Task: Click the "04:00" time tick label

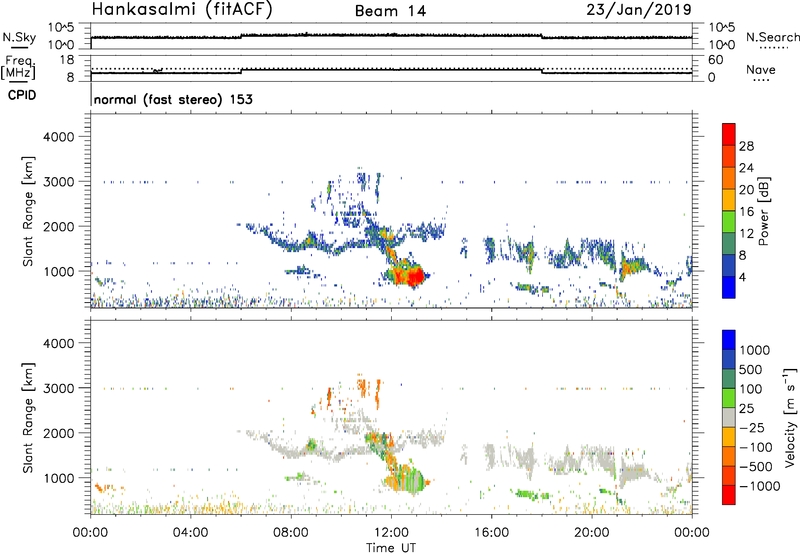Action: coord(190,533)
